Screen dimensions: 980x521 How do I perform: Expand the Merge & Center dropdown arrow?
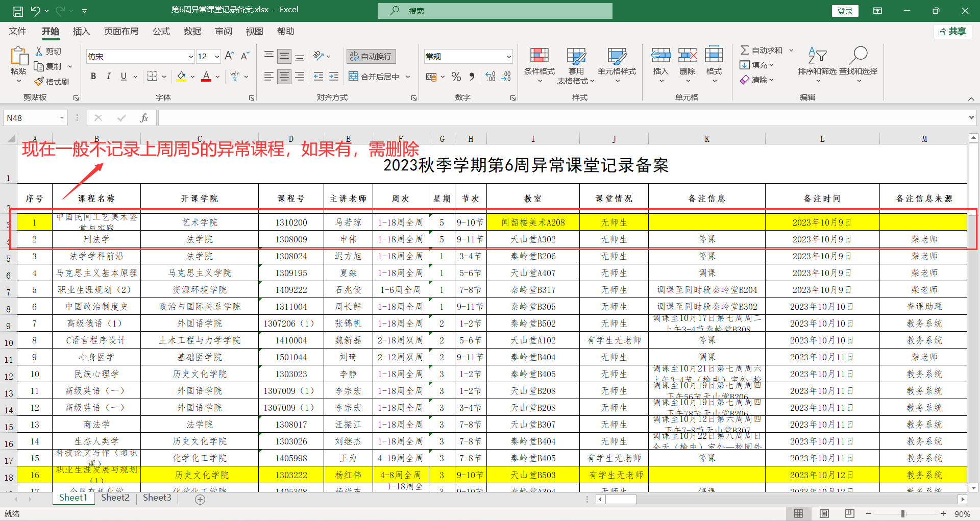tap(408, 77)
